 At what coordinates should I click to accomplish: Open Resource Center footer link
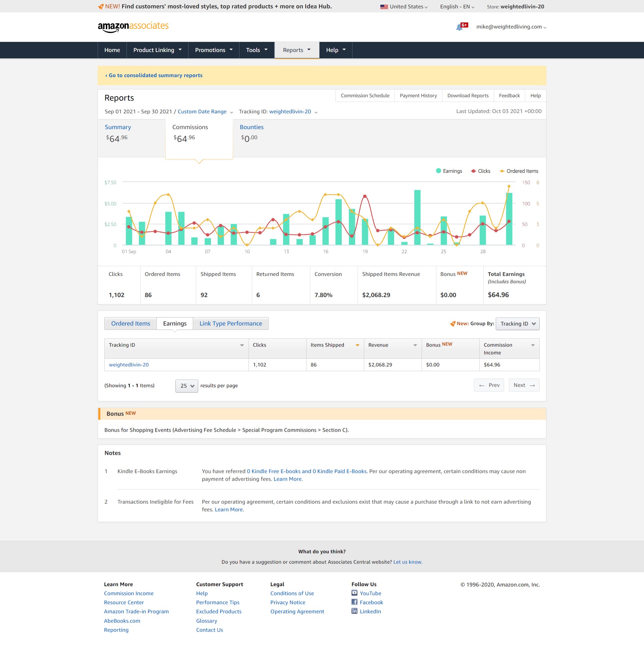[x=124, y=602]
